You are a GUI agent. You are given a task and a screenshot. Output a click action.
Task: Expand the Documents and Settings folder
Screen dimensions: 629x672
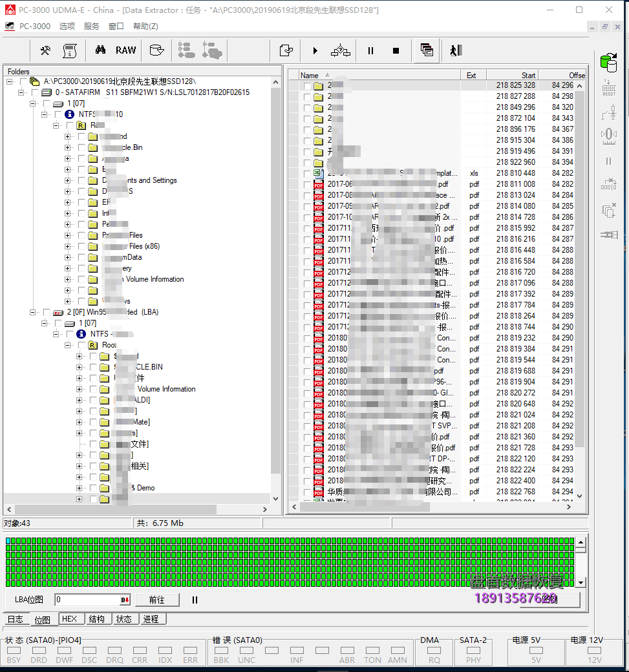[x=67, y=180]
